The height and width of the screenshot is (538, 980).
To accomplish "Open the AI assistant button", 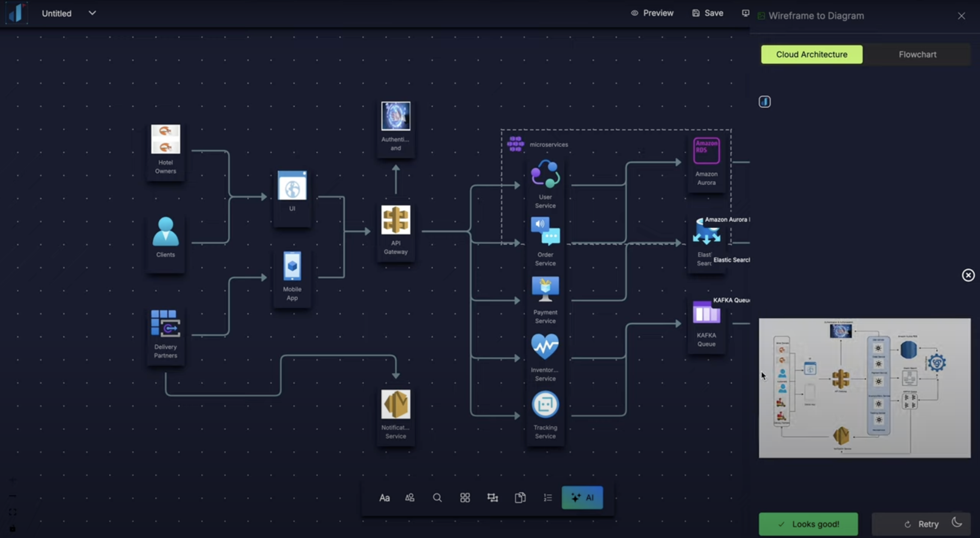I will click(x=582, y=498).
